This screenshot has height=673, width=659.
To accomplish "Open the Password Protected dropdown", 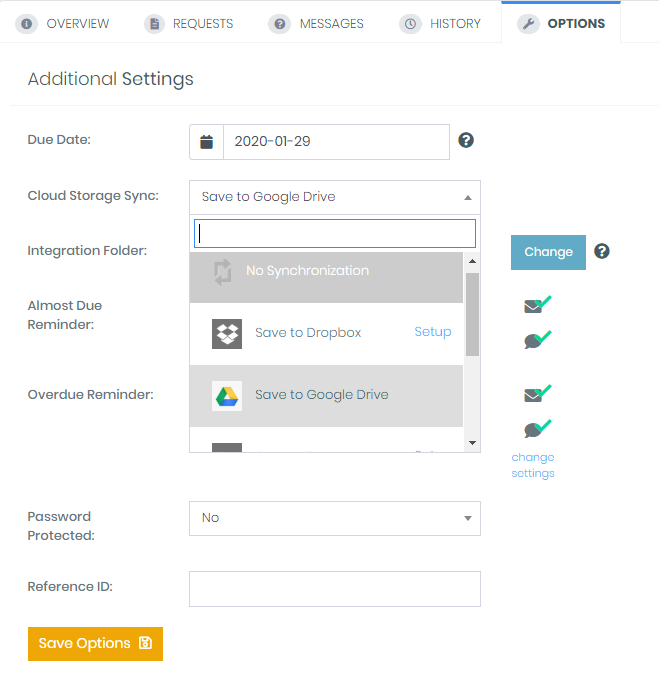I will pyautogui.click(x=334, y=518).
